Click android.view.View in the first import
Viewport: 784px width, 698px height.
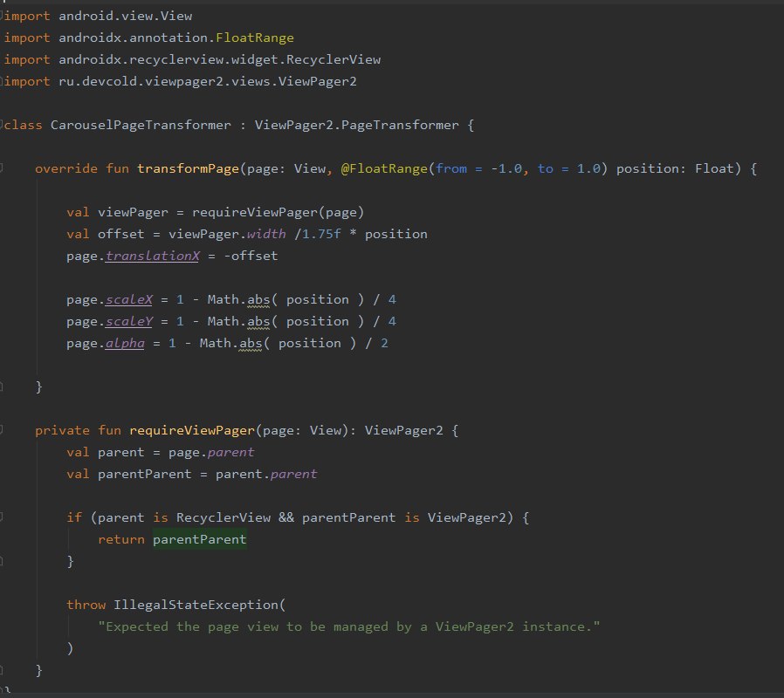tap(126, 16)
